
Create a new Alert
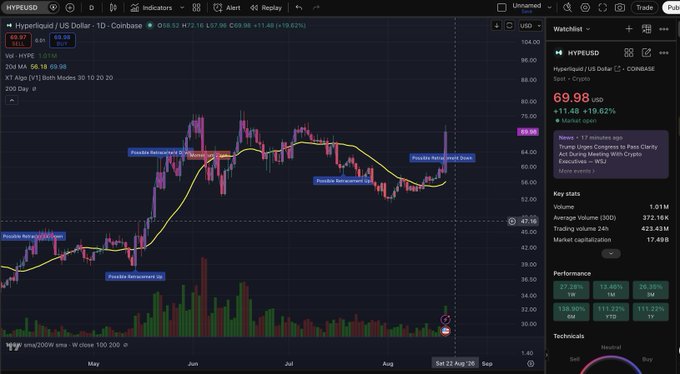point(227,7)
